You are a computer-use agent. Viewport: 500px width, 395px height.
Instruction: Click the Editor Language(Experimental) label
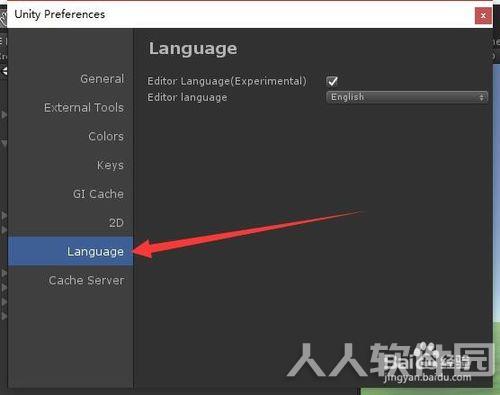(227, 81)
